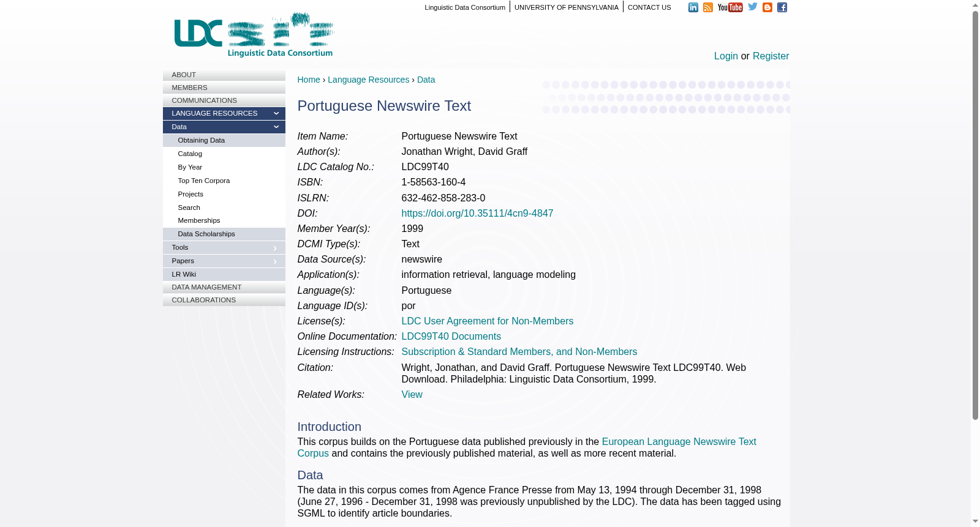This screenshot has width=980, height=527.
Task: Open Linguistic Data Consortium top link
Action: [465, 7]
